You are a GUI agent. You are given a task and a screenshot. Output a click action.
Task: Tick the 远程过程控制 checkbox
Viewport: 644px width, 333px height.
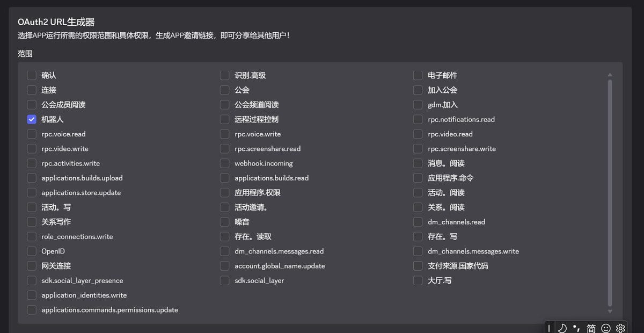coord(225,119)
